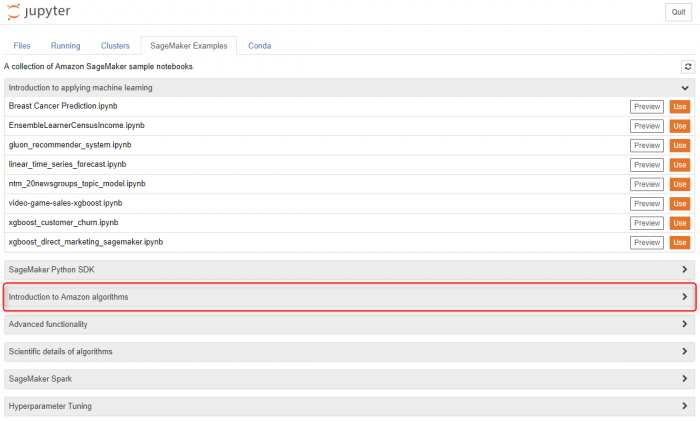Screen dimensions: 700x421
Task: Preview ntm_20newsgroups_topic_model.ipynb
Action: tap(647, 184)
